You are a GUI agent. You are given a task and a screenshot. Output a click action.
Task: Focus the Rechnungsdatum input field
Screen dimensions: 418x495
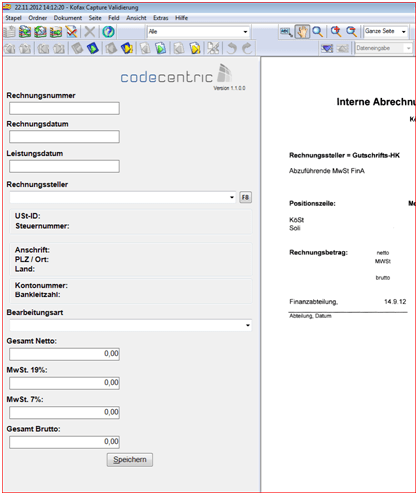[x=64, y=137]
